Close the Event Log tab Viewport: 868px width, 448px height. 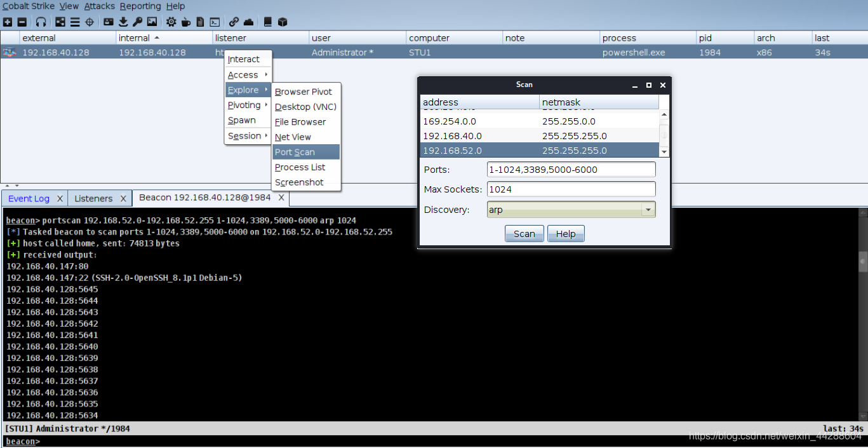point(60,199)
